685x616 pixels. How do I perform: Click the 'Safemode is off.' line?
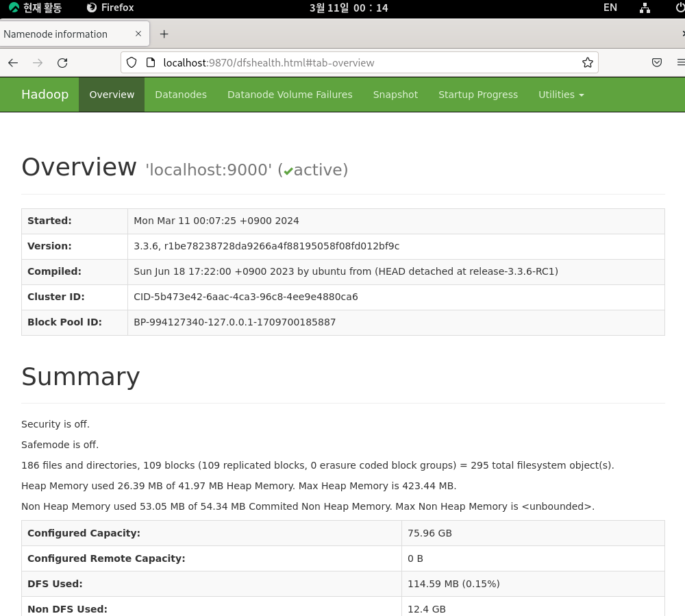[60, 445]
